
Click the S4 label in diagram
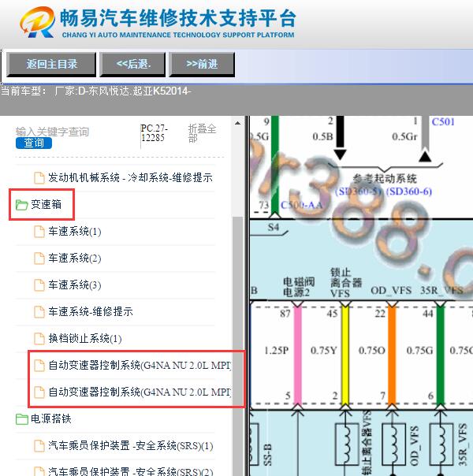(x=274, y=227)
